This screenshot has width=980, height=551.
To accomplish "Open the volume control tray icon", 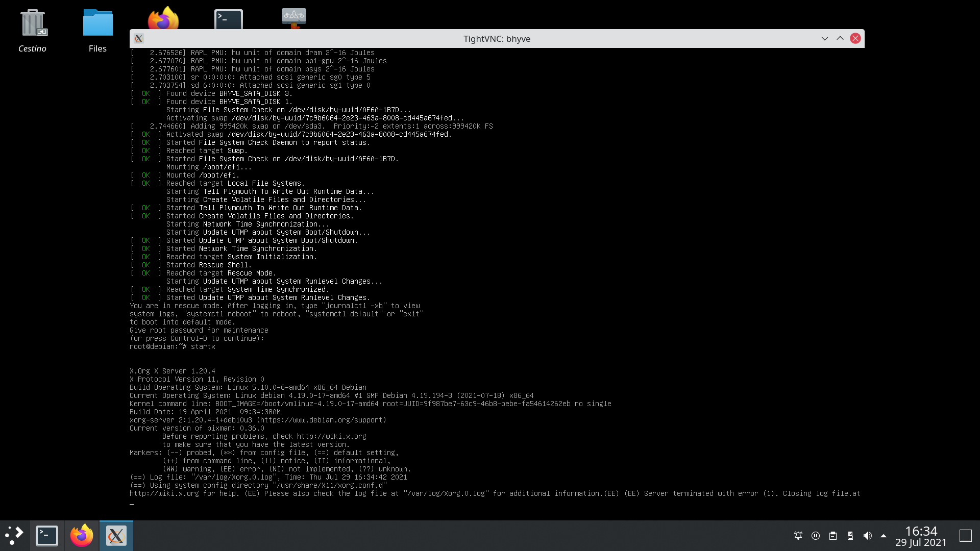I will pyautogui.click(x=867, y=536).
